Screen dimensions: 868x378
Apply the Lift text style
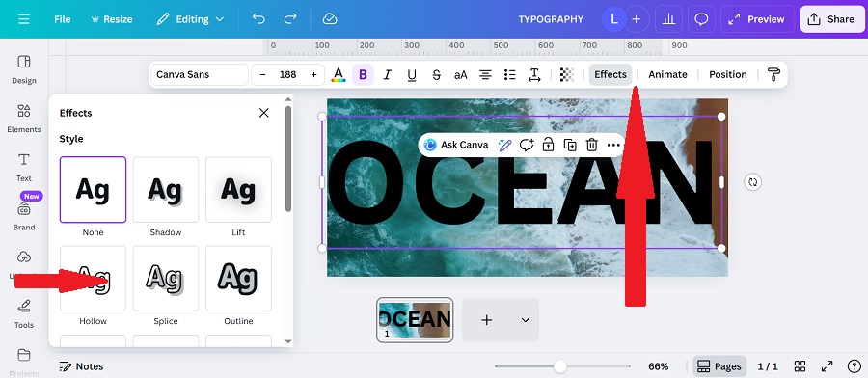point(238,189)
